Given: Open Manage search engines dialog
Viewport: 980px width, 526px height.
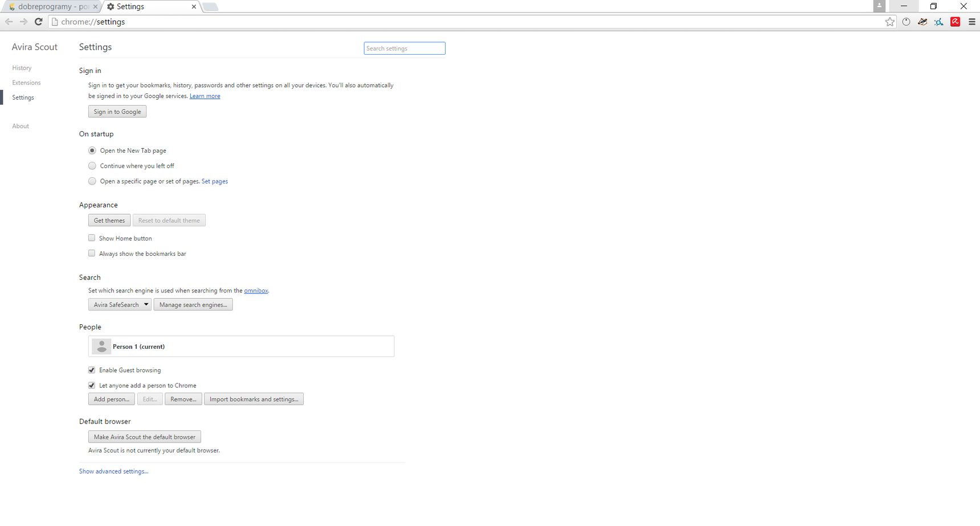Looking at the screenshot, I should click(193, 305).
